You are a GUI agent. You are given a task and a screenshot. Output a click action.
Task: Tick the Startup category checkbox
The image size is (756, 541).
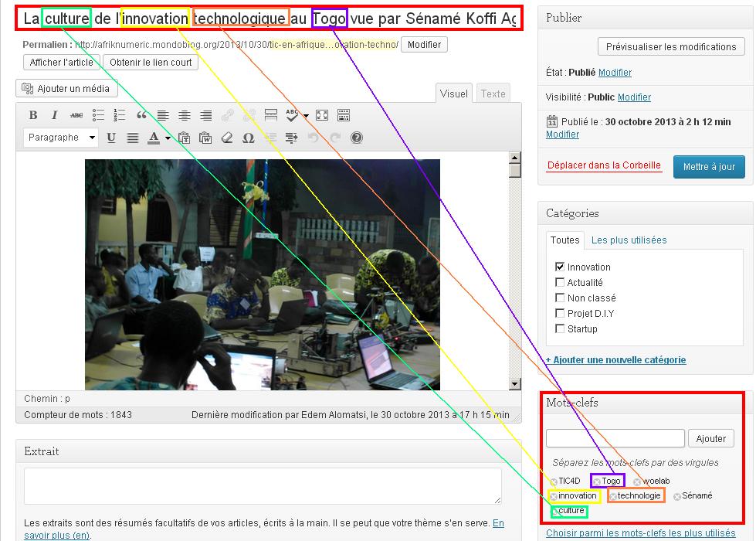(560, 328)
